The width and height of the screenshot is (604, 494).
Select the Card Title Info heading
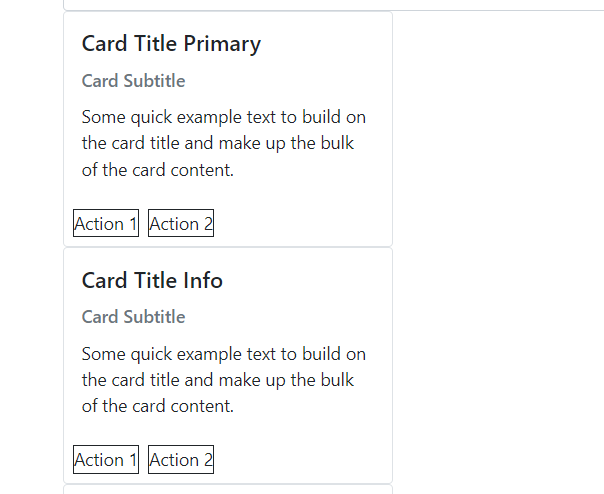pos(152,280)
